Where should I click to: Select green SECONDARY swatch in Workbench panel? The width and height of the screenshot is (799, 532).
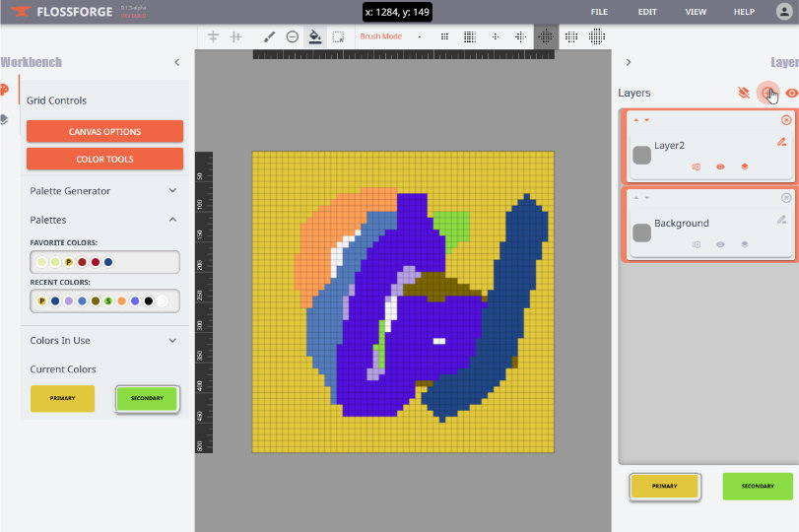[147, 398]
